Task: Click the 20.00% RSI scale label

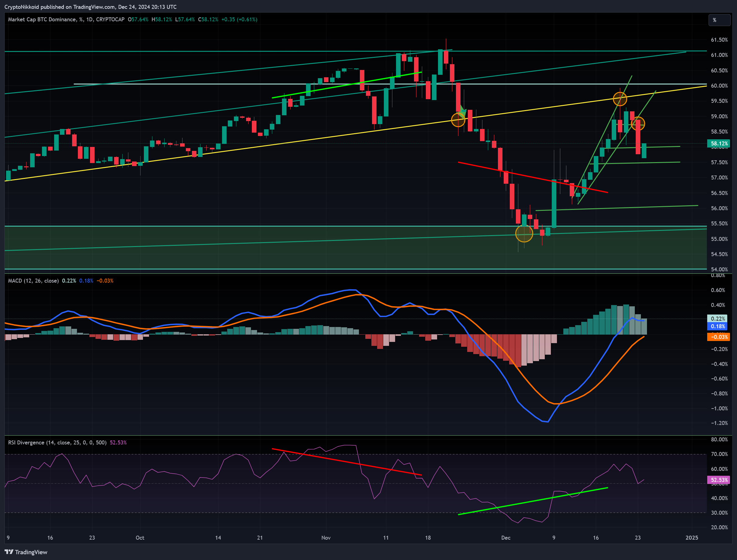Action: pyautogui.click(x=719, y=527)
